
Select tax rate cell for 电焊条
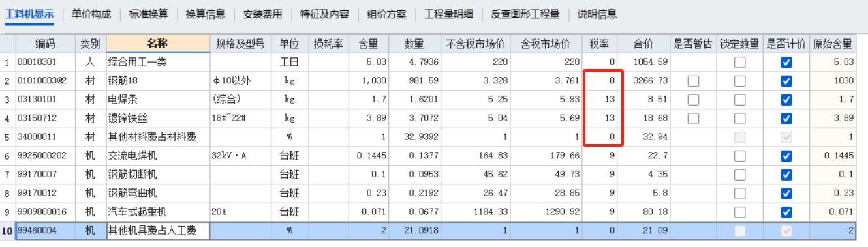click(x=599, y=100)
